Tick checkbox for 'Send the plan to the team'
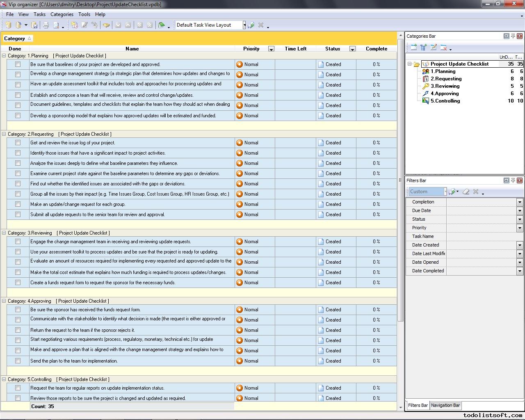Image resolution: width=525 pixels, height=420 pixels. coord(18,361)
